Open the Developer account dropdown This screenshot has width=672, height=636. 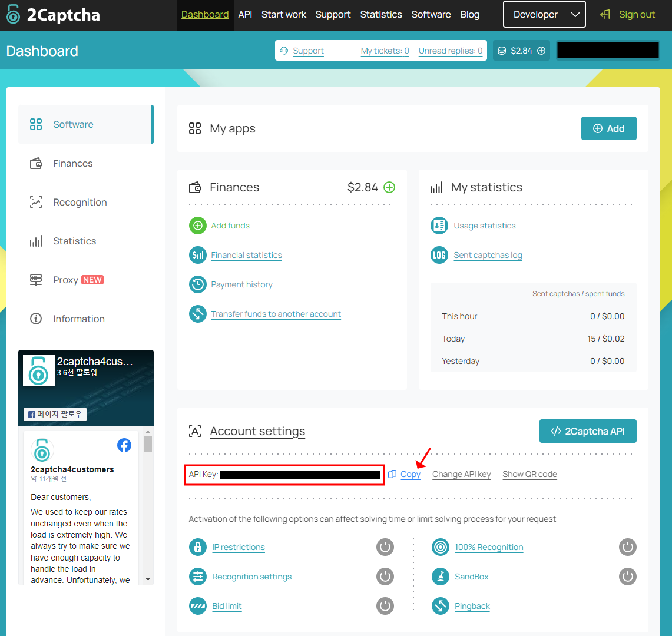click(x=544, y=14)
